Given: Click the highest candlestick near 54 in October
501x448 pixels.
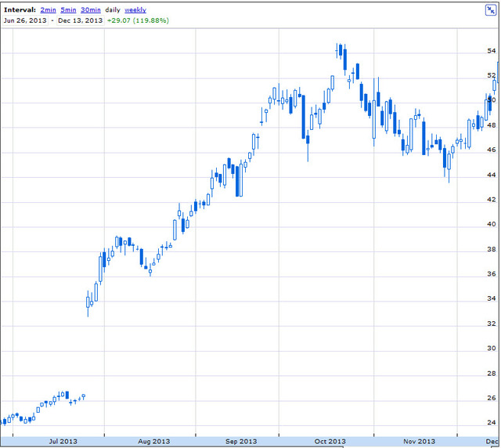Looking at the screenshot, I should coord(341,50).
